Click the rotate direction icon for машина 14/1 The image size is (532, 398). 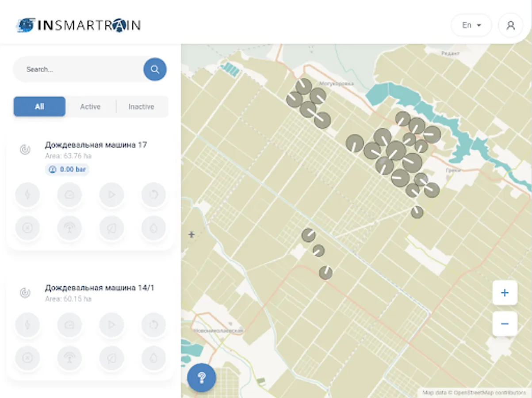(153, 325)
